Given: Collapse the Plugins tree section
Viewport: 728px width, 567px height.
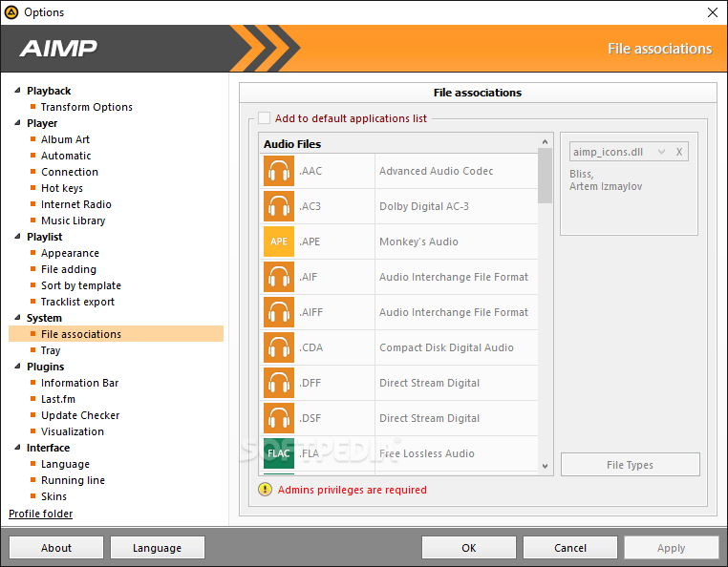Looking at the screenshot, I should coord(17,367).
